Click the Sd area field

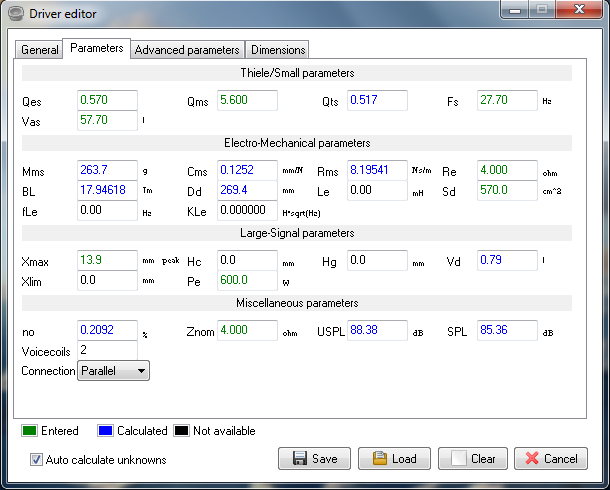coord(507,190)
